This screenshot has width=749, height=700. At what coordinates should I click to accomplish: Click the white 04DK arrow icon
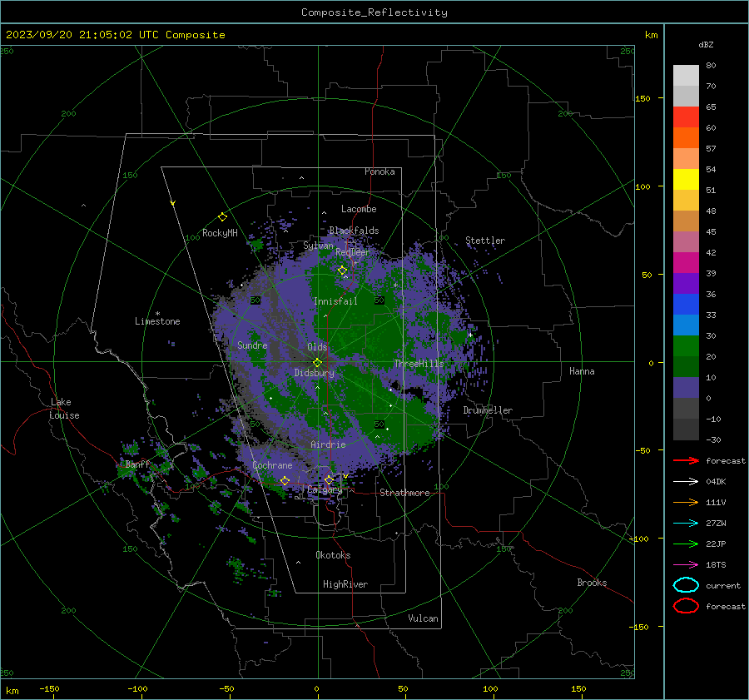pos(686,481)
